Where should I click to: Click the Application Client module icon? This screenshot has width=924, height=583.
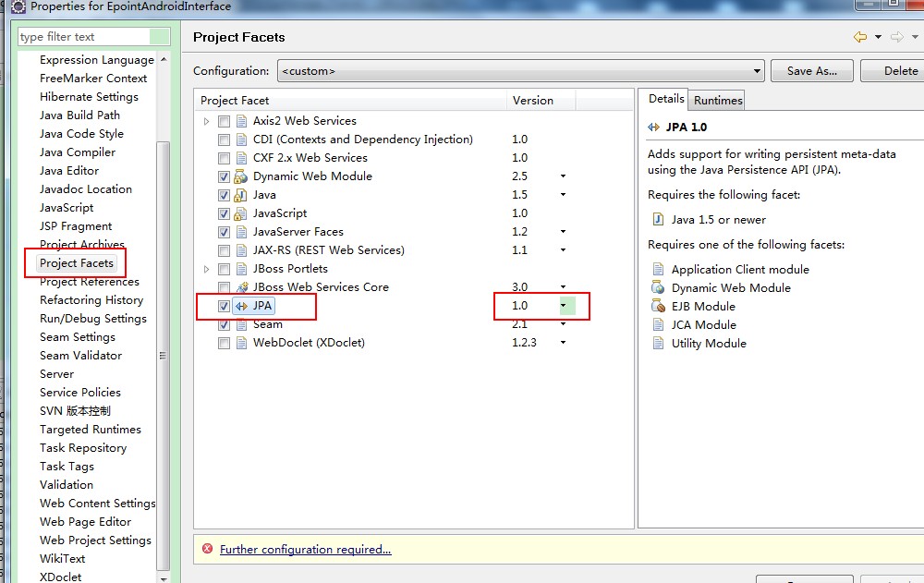click(658, 270)
